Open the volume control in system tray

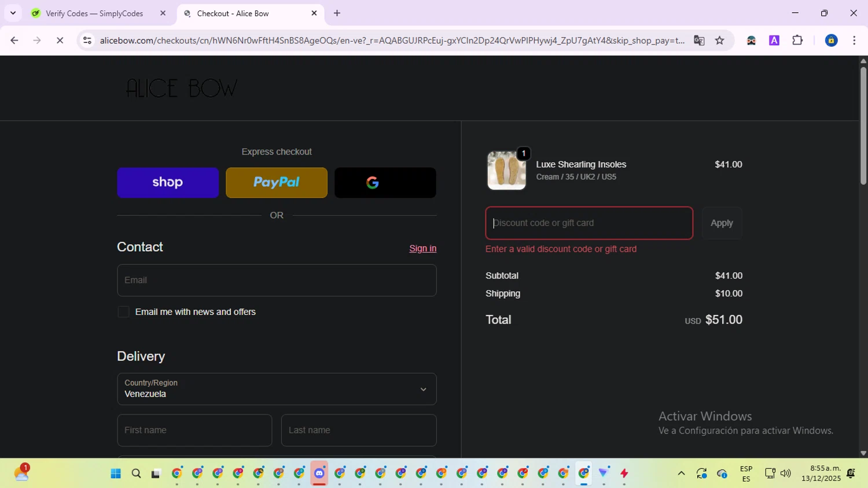click(x=786, y=474)
